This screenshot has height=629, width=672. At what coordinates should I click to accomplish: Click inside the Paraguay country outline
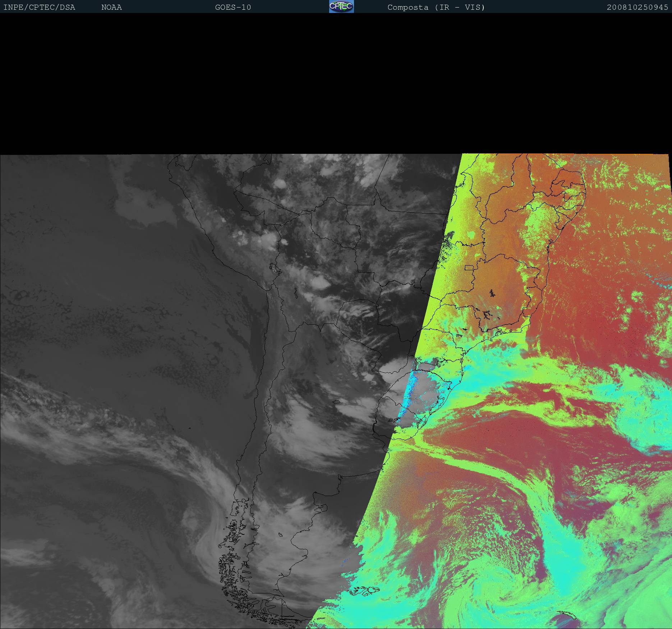click(x=359, y=316)
